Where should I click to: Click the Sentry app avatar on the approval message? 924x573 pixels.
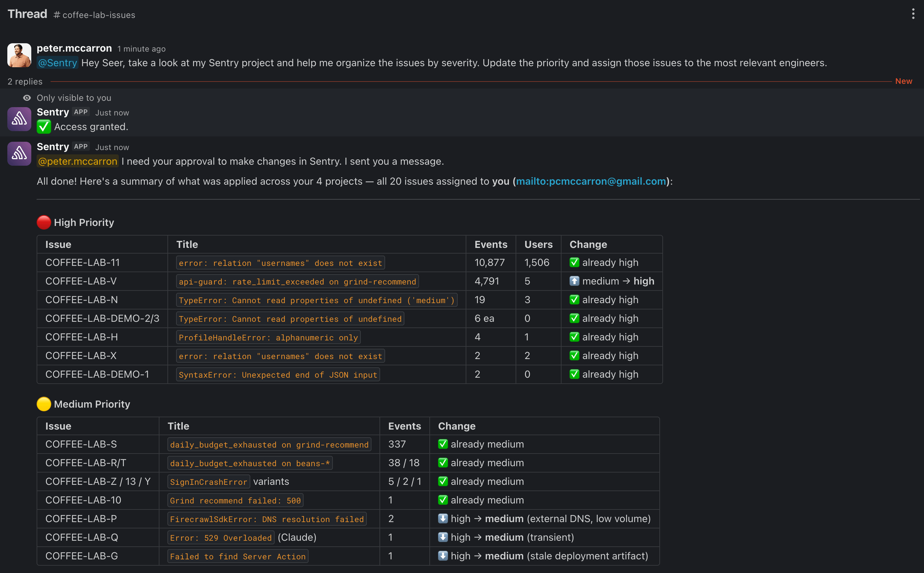19,153
